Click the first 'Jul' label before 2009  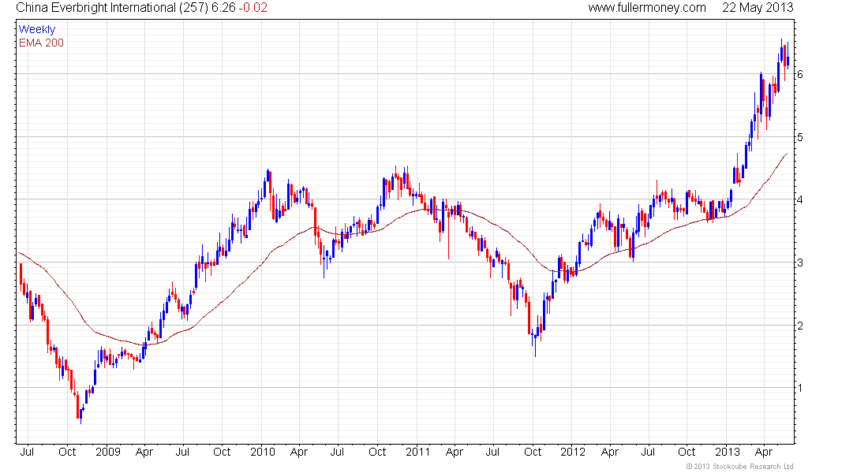[x=27, y=452]
